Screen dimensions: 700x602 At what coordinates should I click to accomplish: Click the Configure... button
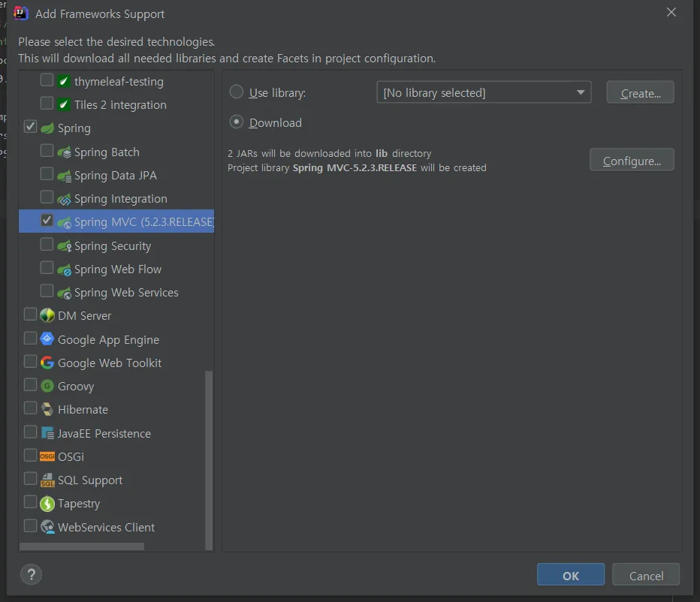click(632, 160)
